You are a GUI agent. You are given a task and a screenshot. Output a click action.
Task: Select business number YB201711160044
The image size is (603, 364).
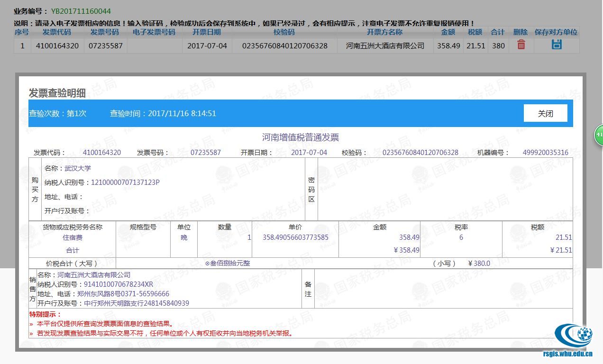[x=81, y=11]
